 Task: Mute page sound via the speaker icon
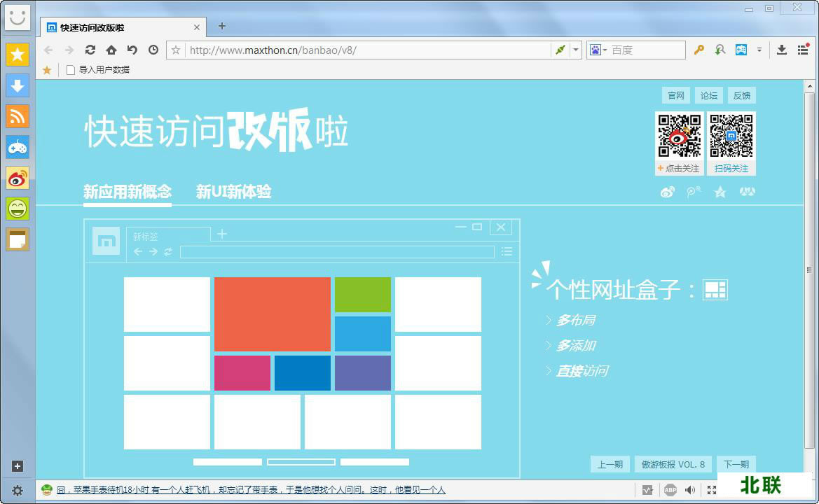tap(690, 490)
